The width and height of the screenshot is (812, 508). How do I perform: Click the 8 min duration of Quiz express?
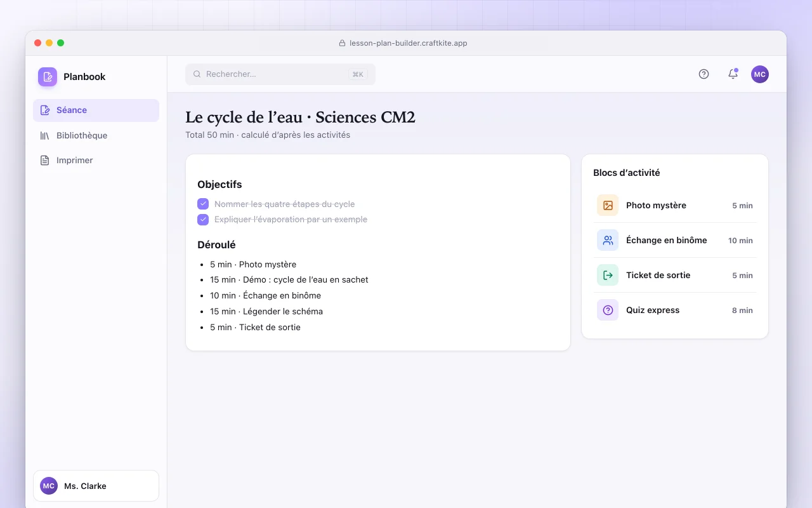pyautogui.click(x=742, y=311)
